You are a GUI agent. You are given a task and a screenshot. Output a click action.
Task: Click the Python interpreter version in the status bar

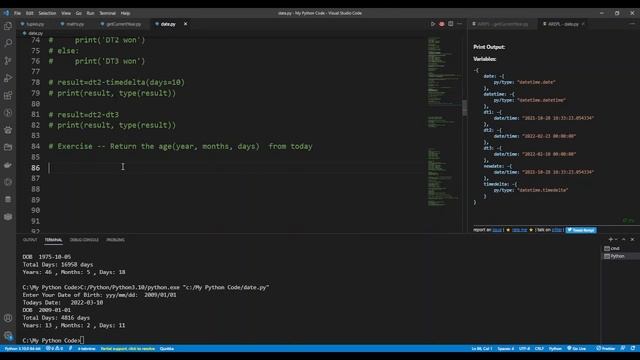pos(22,349)
